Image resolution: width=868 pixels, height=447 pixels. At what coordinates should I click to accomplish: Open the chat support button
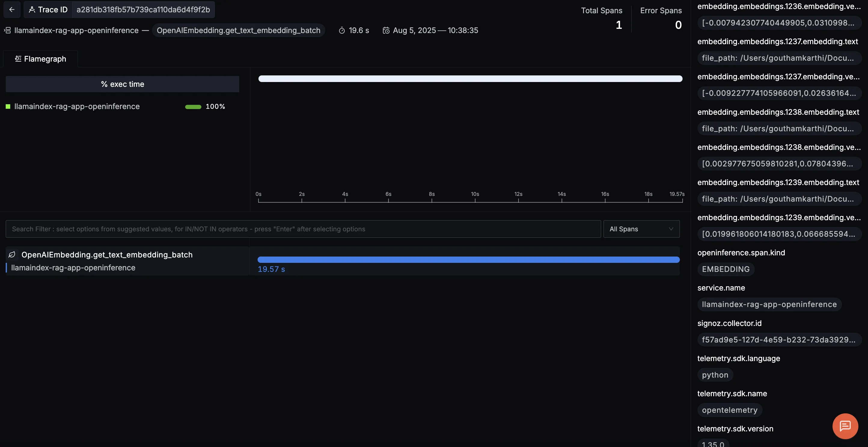[845, 426]
